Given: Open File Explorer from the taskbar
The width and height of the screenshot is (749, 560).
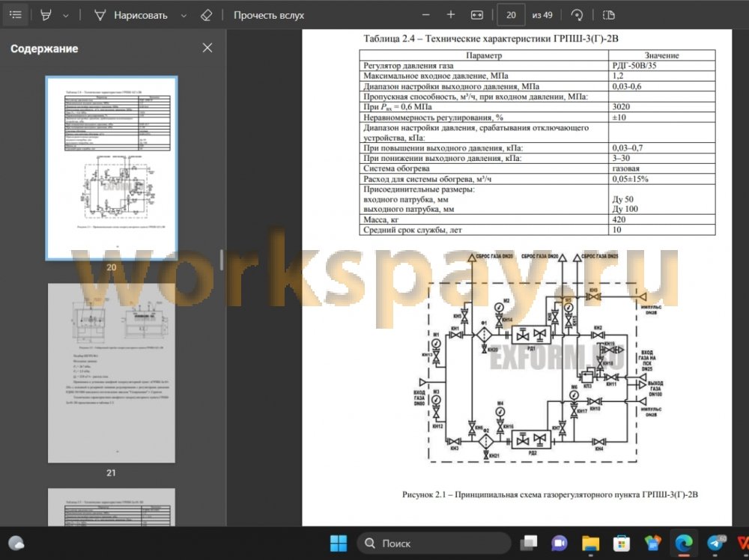Looking at the screenshot, I should pos(590,544).
